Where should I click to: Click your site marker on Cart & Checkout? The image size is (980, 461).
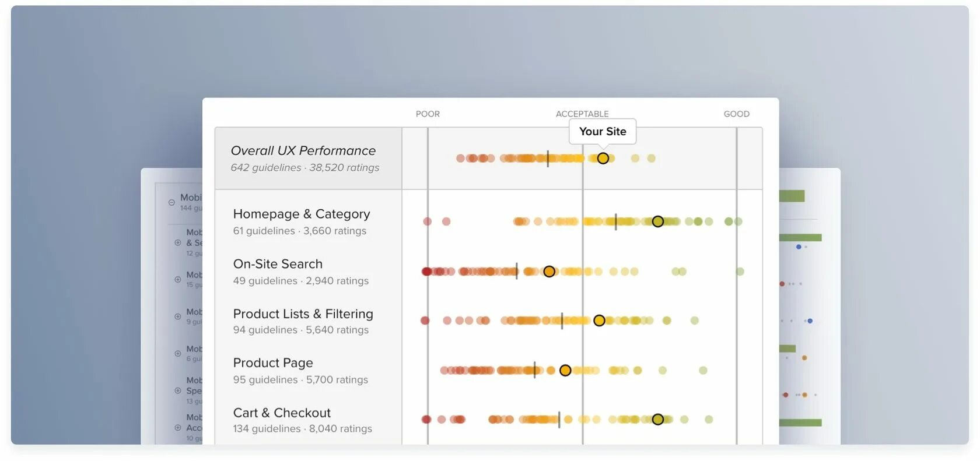pos(657,420)
